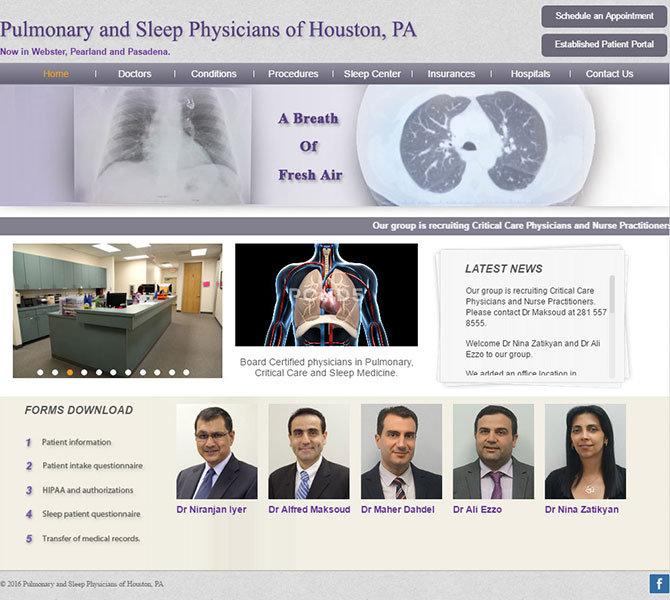Select the Procedures menu item
Image resolution: width=670 pixels, height=600 pixels.
pos(293,74)
